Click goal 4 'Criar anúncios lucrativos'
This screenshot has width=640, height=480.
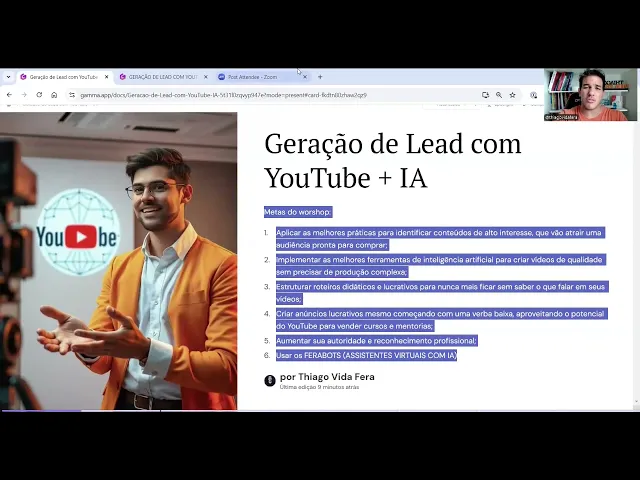pos(442,320)
